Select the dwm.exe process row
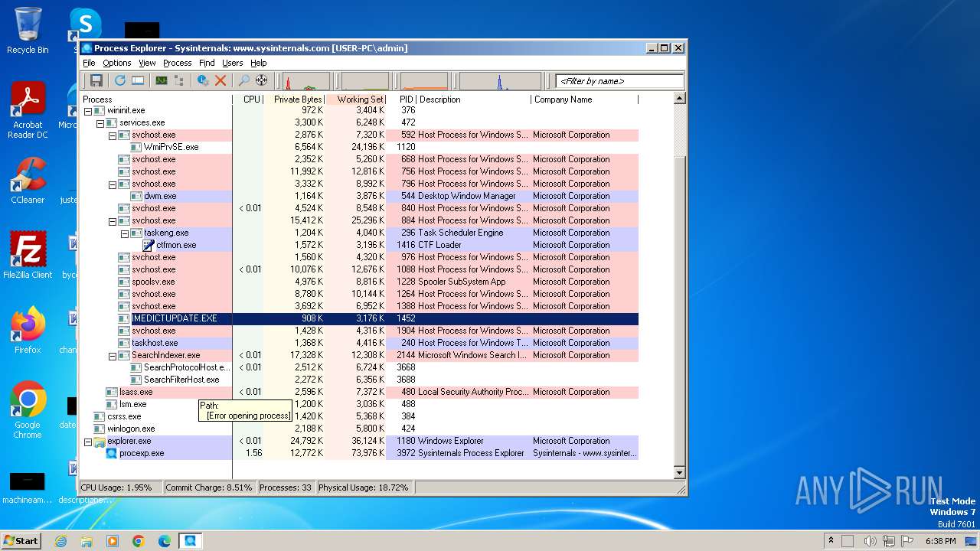The height and width of the screenshot is (551, 980). [359, 196]
